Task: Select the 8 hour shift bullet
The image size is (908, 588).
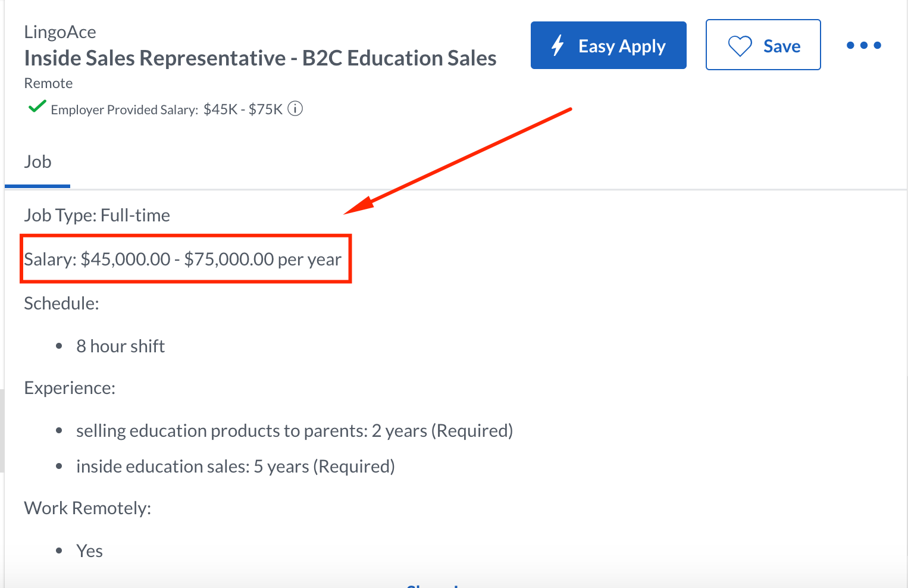Action: 120,346
